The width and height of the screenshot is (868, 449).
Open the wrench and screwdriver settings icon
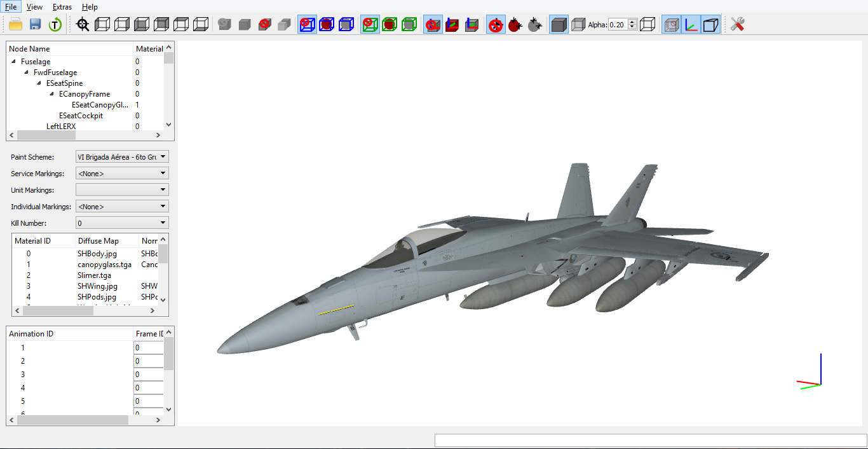tap(737, 25)
